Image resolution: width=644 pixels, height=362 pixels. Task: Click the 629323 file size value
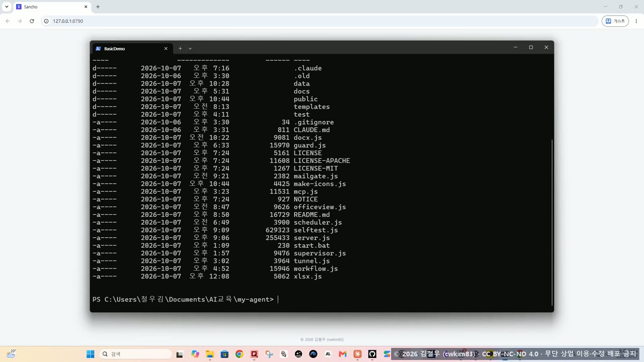click(x=278, y=230)
